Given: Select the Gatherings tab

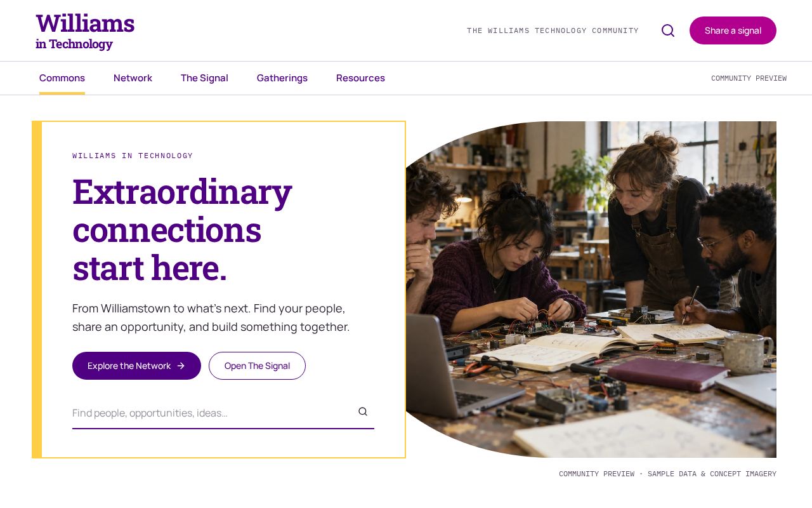Looking at the screenshot, I should [282, 78].
